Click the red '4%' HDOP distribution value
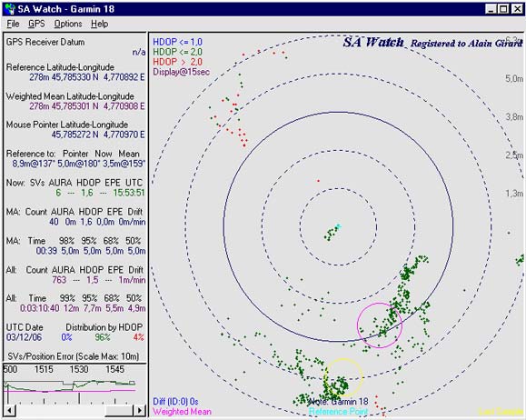The height and width of the screenshot is (420, 526). click(x=139, y=337)
